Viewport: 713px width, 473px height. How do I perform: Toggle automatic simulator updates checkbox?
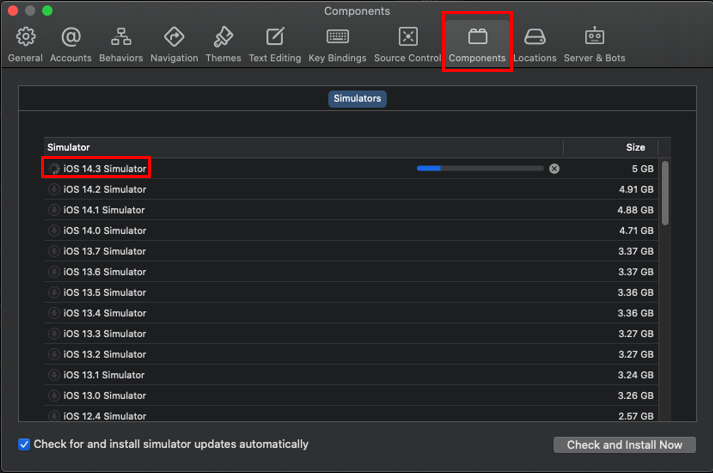(x=24, y=444)
